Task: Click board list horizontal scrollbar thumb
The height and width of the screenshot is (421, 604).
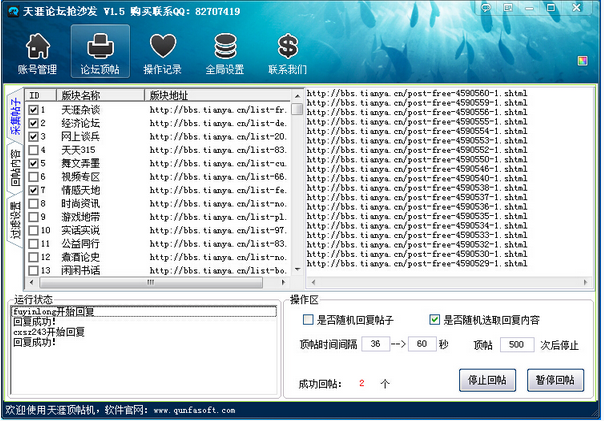Action: [x=151, y=282]
